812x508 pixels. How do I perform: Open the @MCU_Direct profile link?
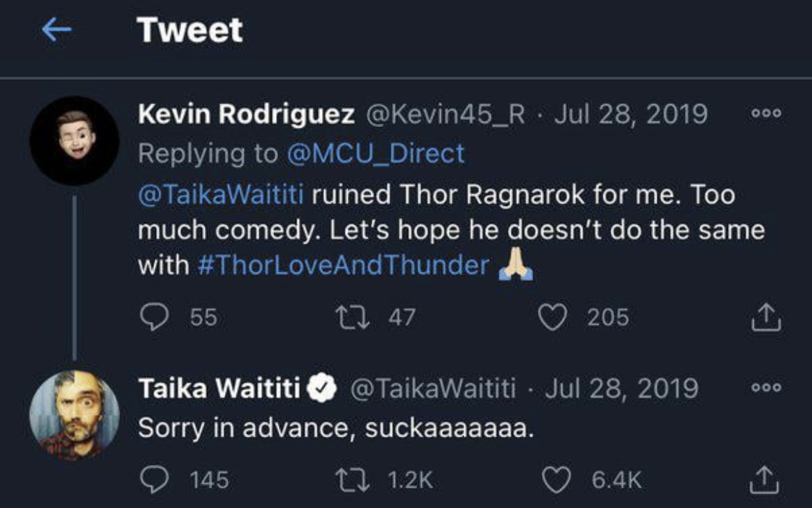pos(375,153)
